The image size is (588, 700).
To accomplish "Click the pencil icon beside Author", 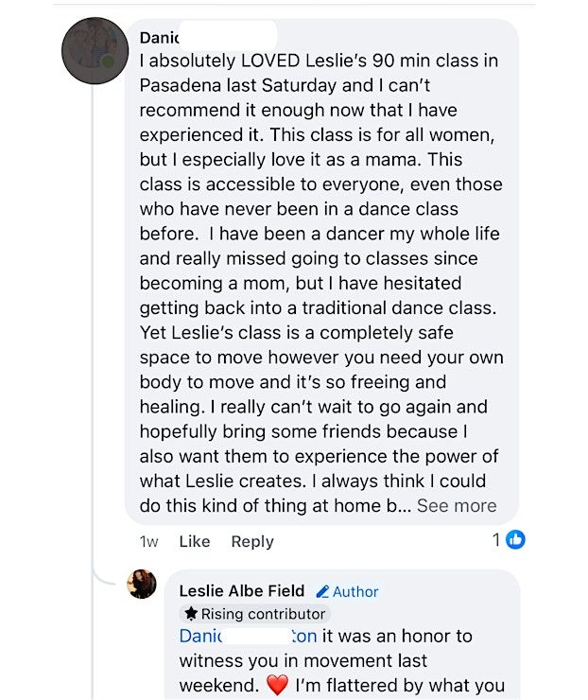I will (322, 591).
